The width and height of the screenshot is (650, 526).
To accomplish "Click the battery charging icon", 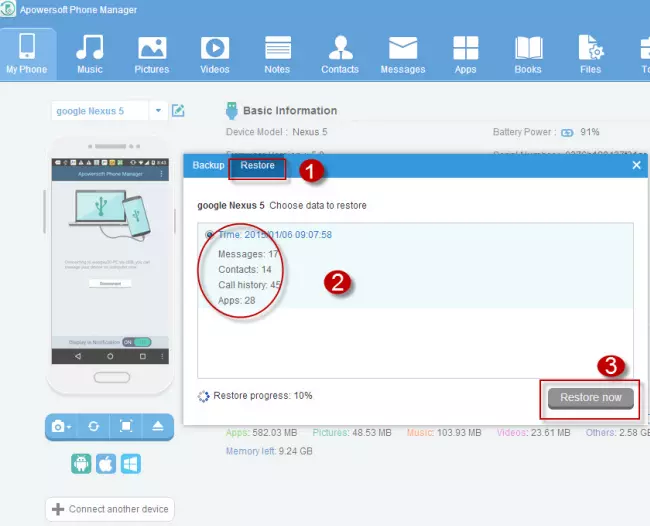I will pyautogui.click(x=567, y=133).
